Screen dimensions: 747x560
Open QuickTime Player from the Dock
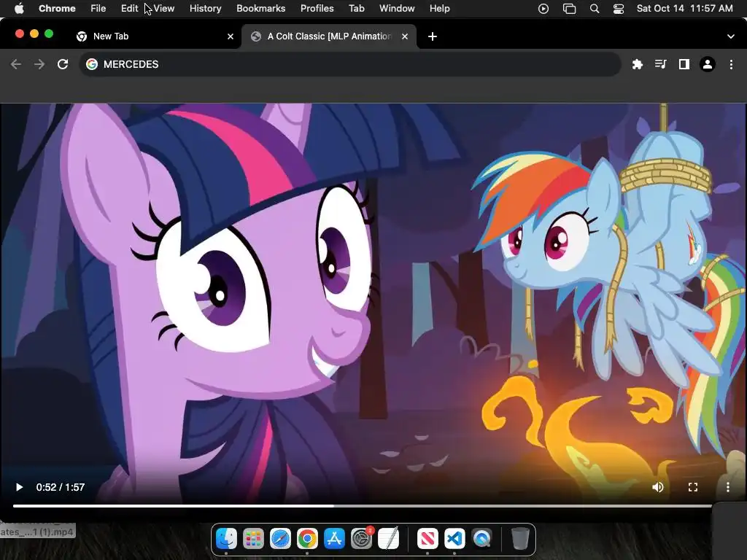point(481,539)
